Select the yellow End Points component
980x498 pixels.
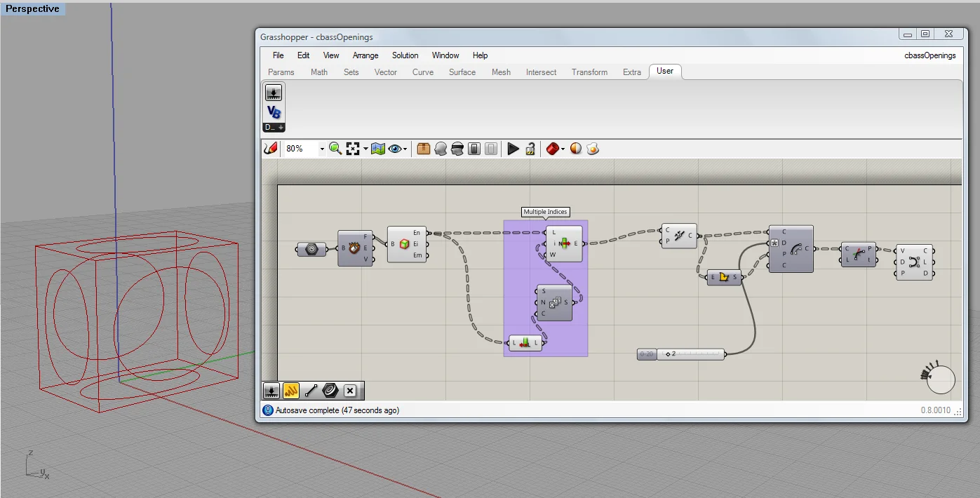pyautogui.click(x=724, y=277)
